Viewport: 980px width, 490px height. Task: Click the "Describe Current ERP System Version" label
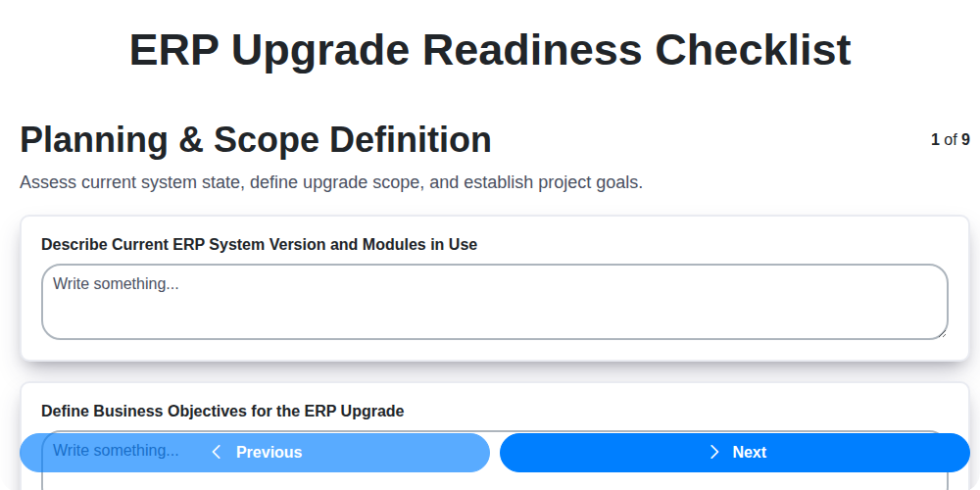coord(259,244)
